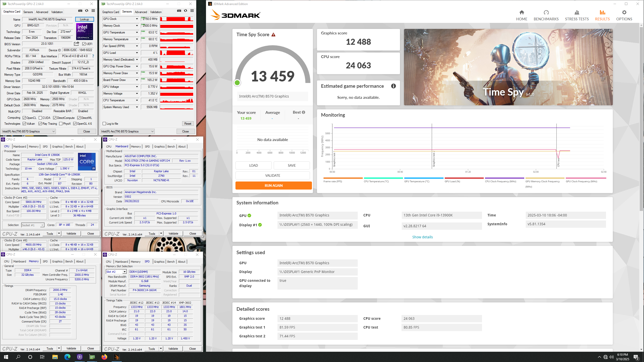The width and height of the screenshot is (644, 362).
Task: Click the GPU Load legend color bar
Action: point(464,178)
